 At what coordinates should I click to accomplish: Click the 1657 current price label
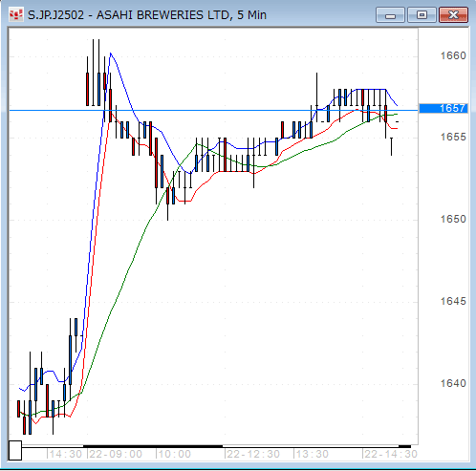444,108
